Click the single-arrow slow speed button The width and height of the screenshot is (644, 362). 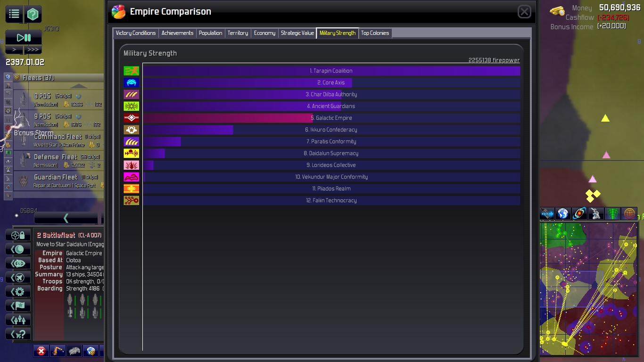14,49
